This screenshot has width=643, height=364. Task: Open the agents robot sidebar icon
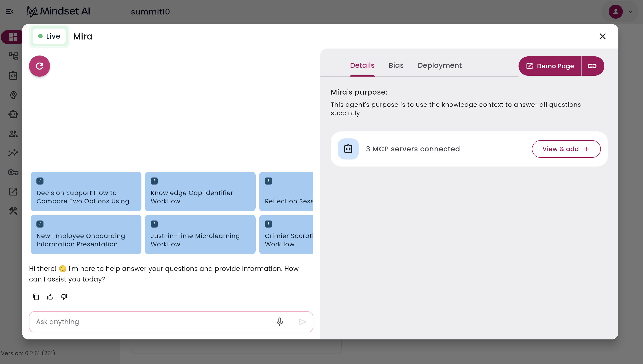click(13, 114)
